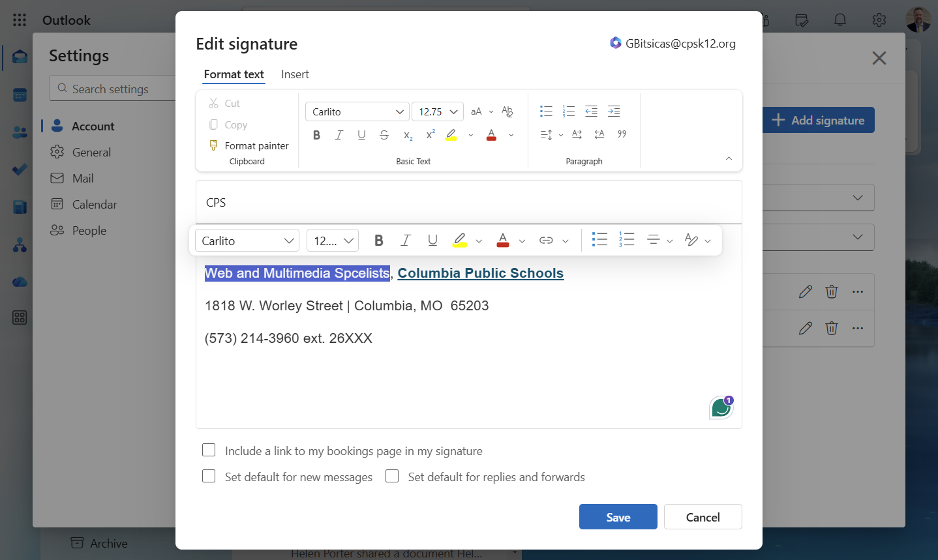Viewport: 938px width, 560px height.
Task: Insert bulleted list from ribbon Paragraph group
Action: pyautogui.click(x=546, y=111)
